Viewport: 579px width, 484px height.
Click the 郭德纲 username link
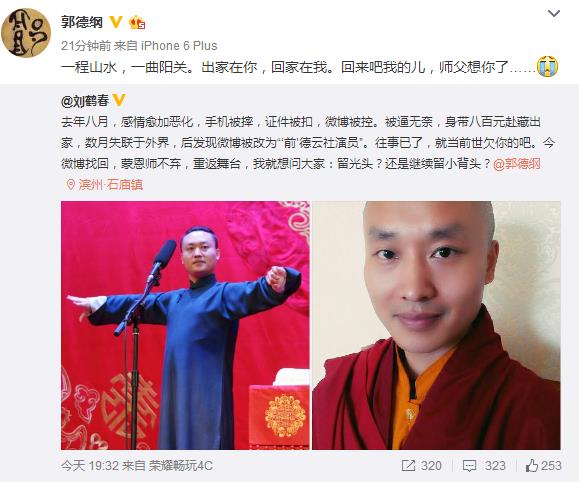click(82, 23)
